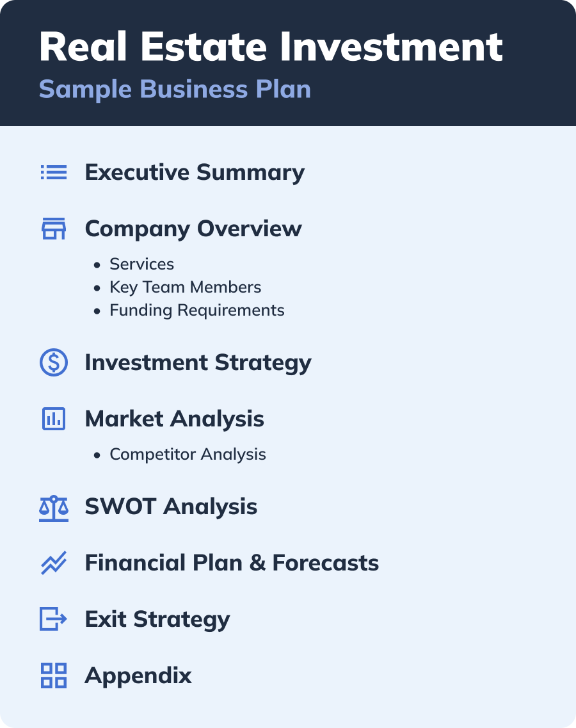Click the balance scale icon
576x728 pixels.
point(54,507)
